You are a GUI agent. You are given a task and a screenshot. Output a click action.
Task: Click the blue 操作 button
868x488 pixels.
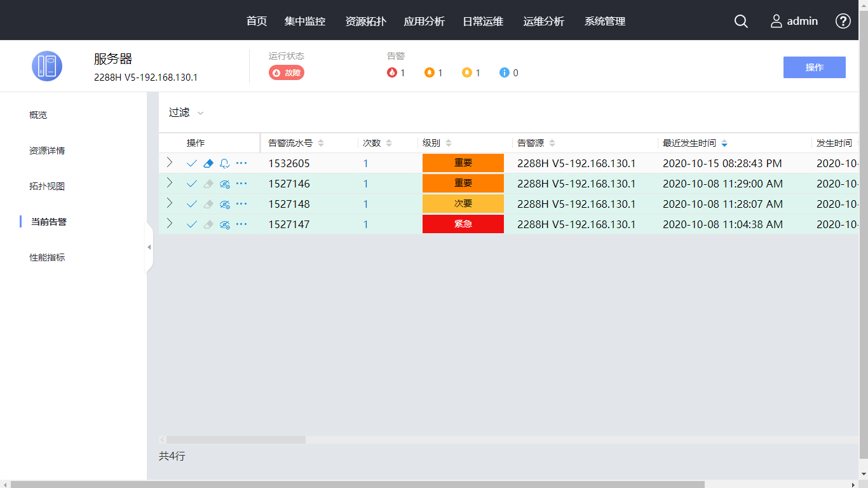click(814, 67)
